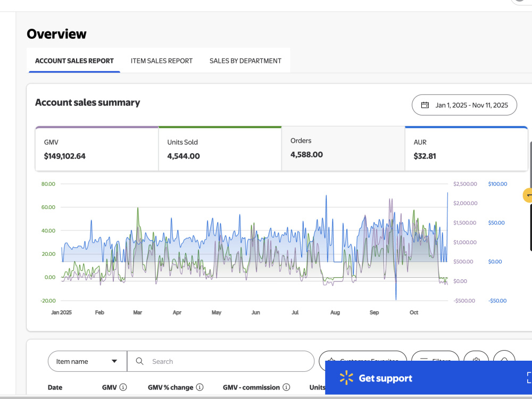
Task: Expand the Get support panel corner icon
Action: pyautogui.click(x=529, y=378)
